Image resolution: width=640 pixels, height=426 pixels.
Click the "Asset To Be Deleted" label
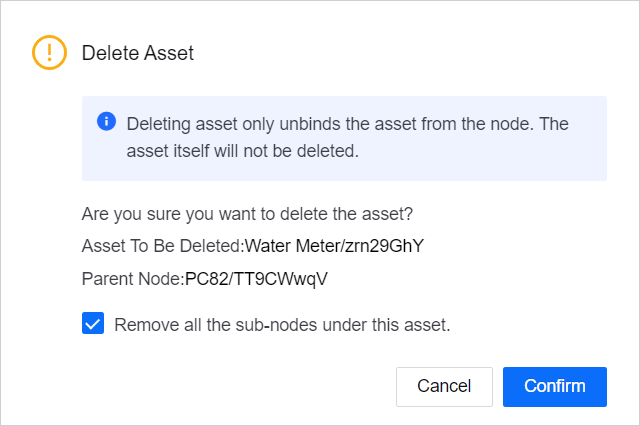click(x=161, y=246)
